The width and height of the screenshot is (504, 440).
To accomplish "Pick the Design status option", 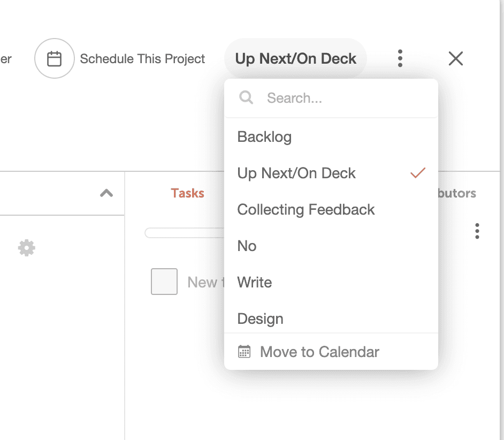I will pyautogui.click(x=331, y=318).
